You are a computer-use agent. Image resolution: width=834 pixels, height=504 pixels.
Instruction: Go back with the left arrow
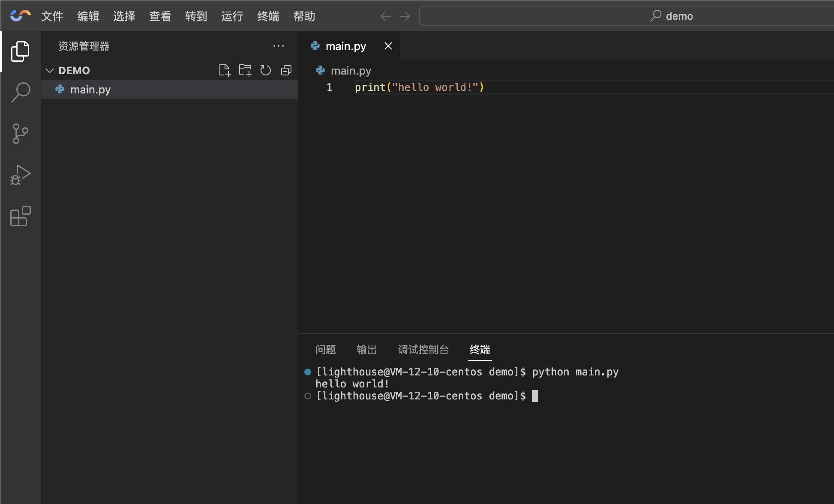pyautogui.click(x=386, y=16)
